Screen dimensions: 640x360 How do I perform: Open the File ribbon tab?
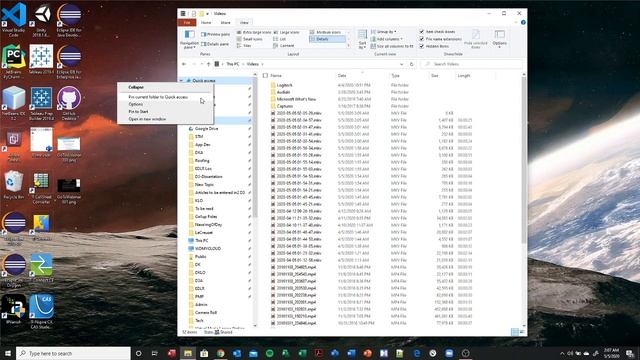click(187, 23)
